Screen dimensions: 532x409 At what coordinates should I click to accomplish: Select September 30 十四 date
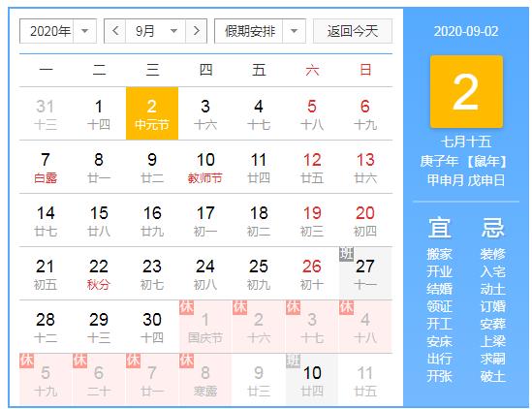click(x=152, y=327)
